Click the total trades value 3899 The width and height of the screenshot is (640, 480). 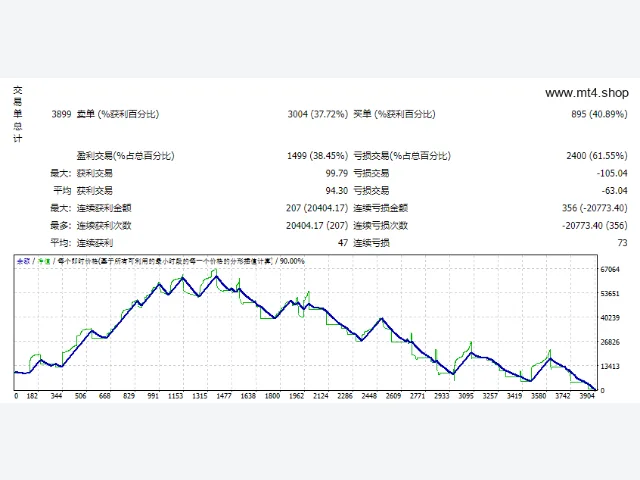click(x=61, y=114)
